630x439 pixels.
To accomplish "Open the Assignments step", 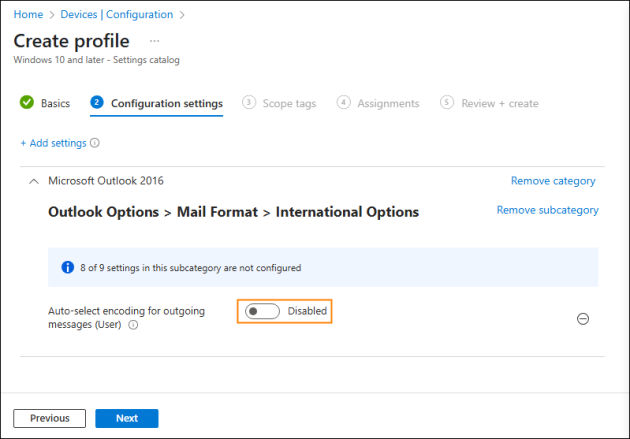I will pos(378,103).
